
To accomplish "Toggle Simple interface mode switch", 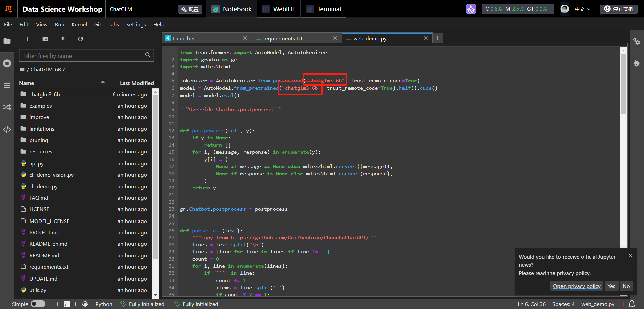I will tap(38, 304).
